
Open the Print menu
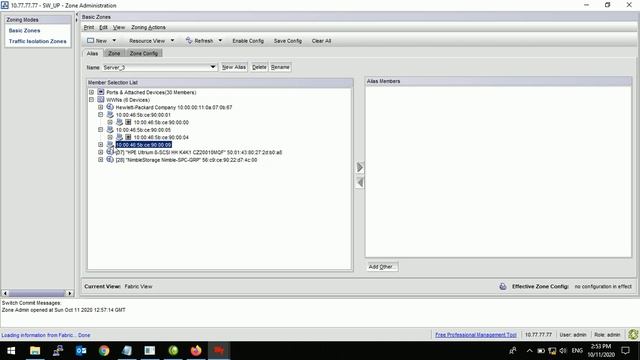(89, 27)
